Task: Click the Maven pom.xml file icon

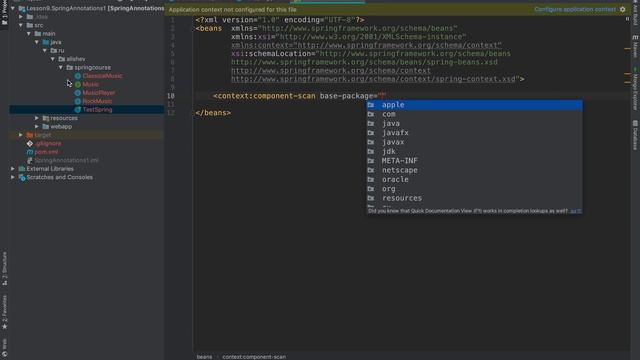Action: click(30, 152)
